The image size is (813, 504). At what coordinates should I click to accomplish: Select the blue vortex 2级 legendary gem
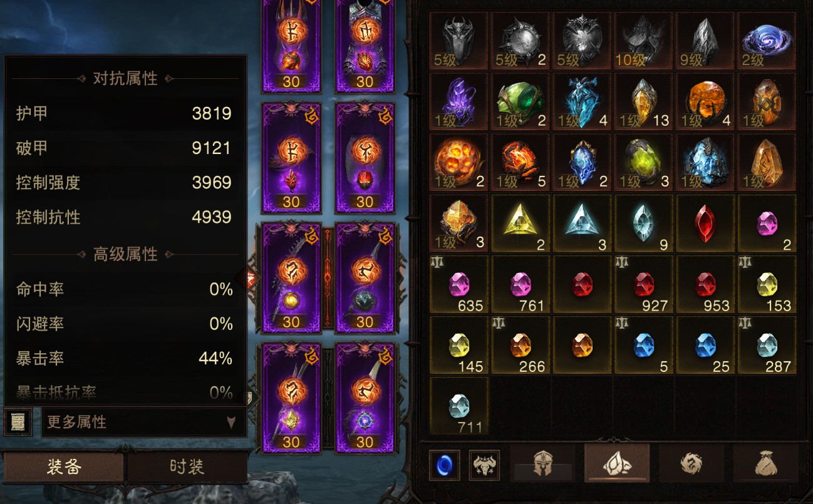point(767,40)
